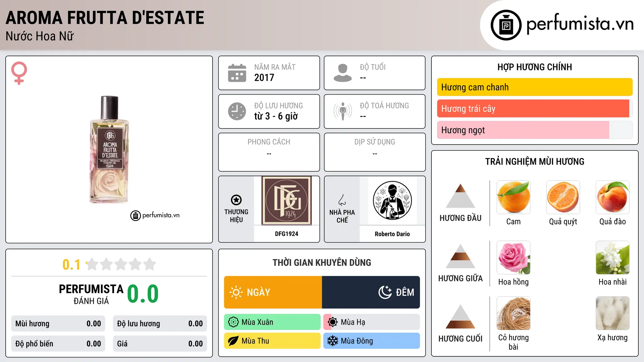Click the yellow Hương cam chanh bar
Viewport: 644px width, 362px height.
pos(535,87)
